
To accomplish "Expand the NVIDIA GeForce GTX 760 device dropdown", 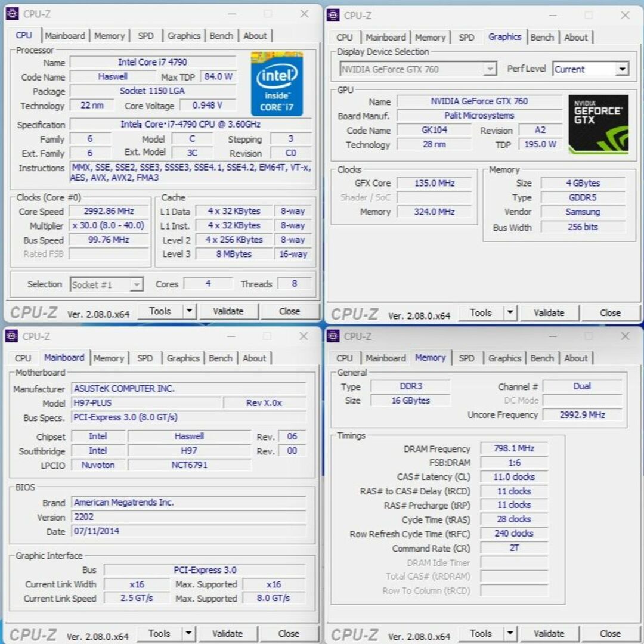I will (490, 69).
